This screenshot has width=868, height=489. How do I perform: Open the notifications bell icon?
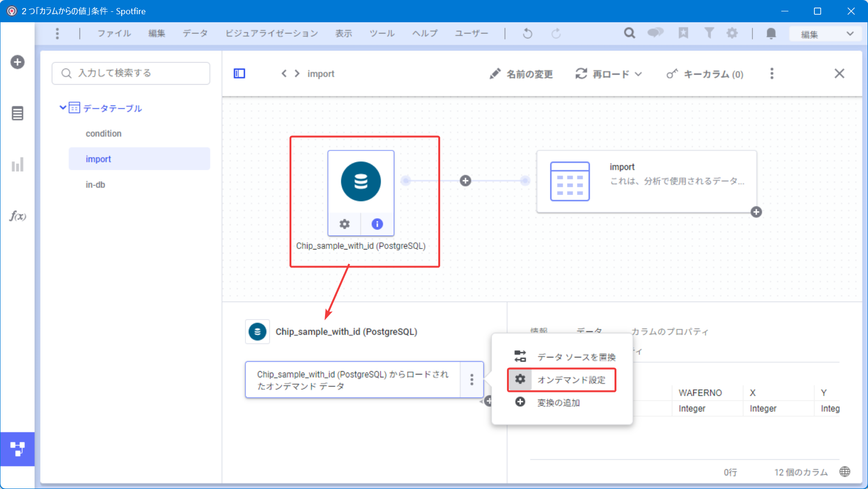point(771,33)
